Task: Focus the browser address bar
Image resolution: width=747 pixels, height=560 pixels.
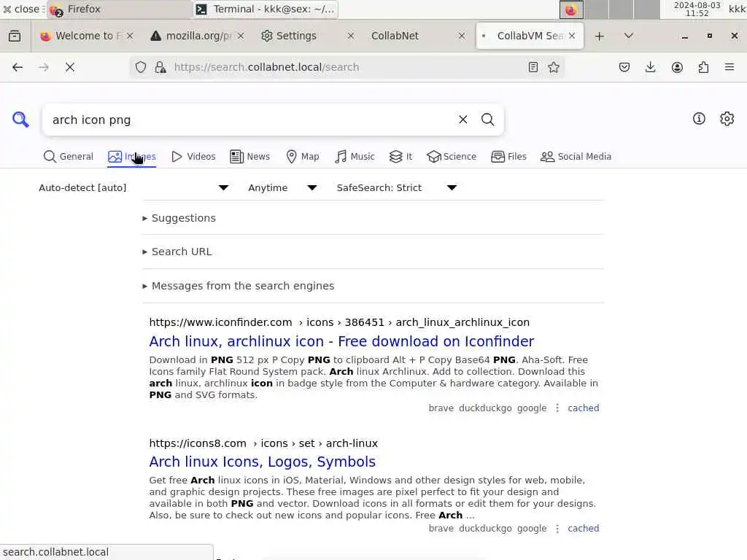Action: pos(347,67)
